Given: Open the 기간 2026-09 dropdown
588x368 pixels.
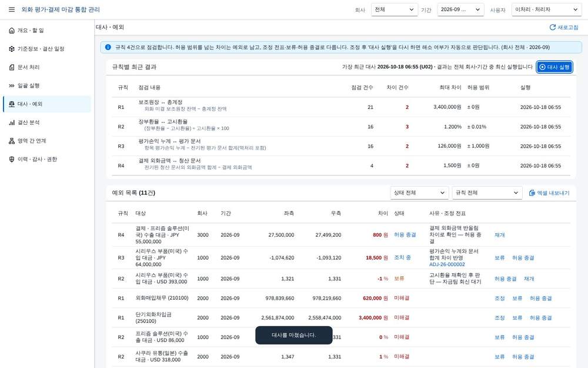Looking at the screenshot, I should click(x=460, y=9).
